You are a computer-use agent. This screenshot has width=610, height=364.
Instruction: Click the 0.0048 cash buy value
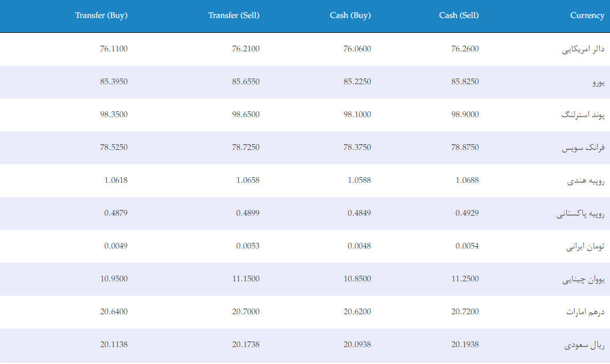click(x=359, y=246)
